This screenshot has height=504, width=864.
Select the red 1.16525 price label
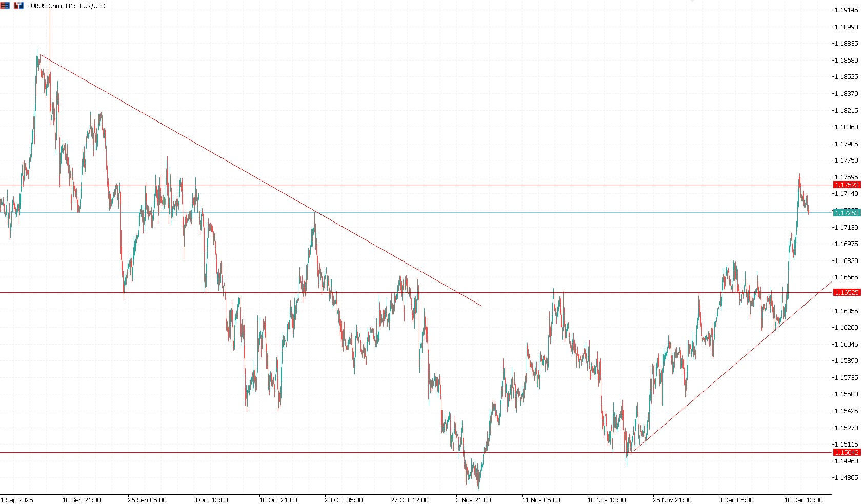[x=847, y=293]
